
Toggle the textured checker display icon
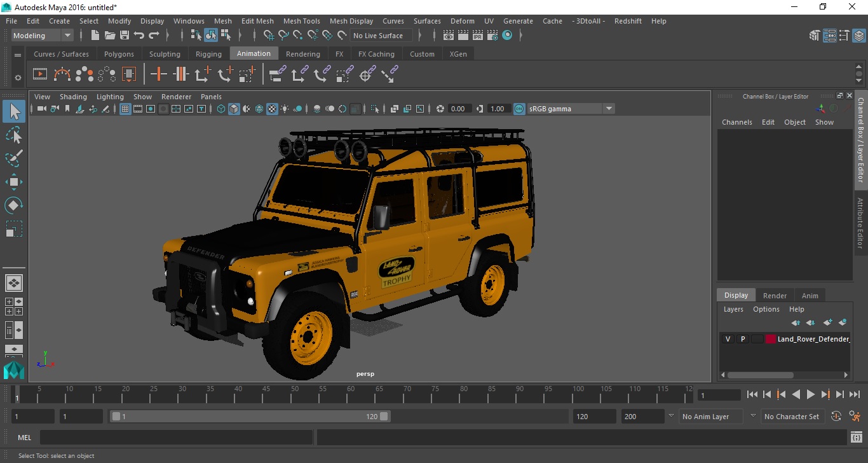tap(272, 109)
